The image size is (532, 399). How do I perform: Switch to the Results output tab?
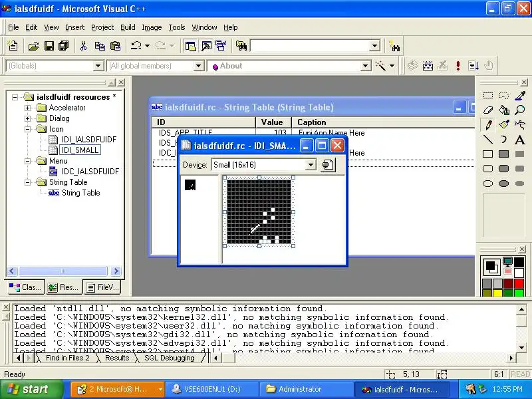pyautogui.click(x=117, y=358)
